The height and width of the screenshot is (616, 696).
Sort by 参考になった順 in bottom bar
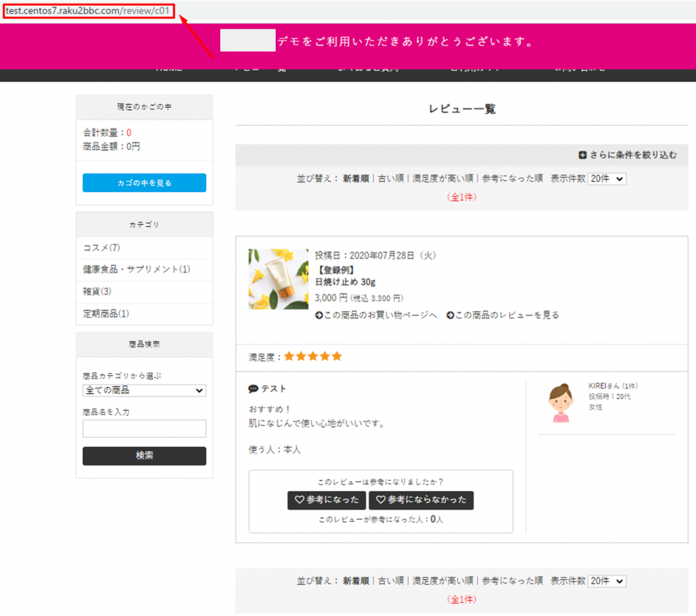pyautogui.click(x=512, y=581)
